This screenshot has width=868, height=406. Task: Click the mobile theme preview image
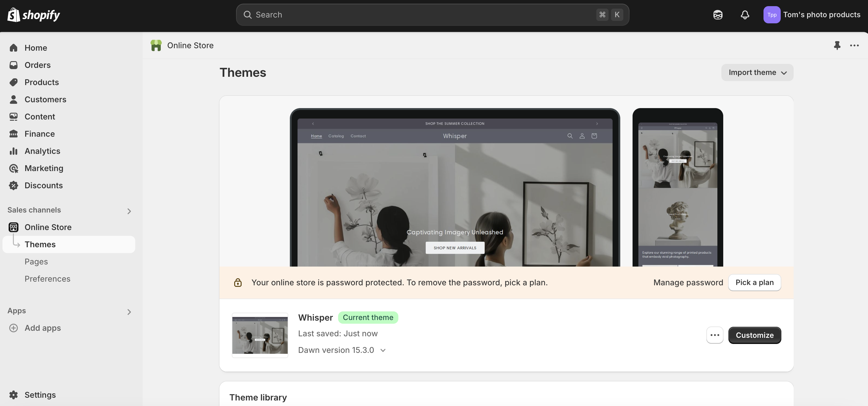(x=678, y=188)
